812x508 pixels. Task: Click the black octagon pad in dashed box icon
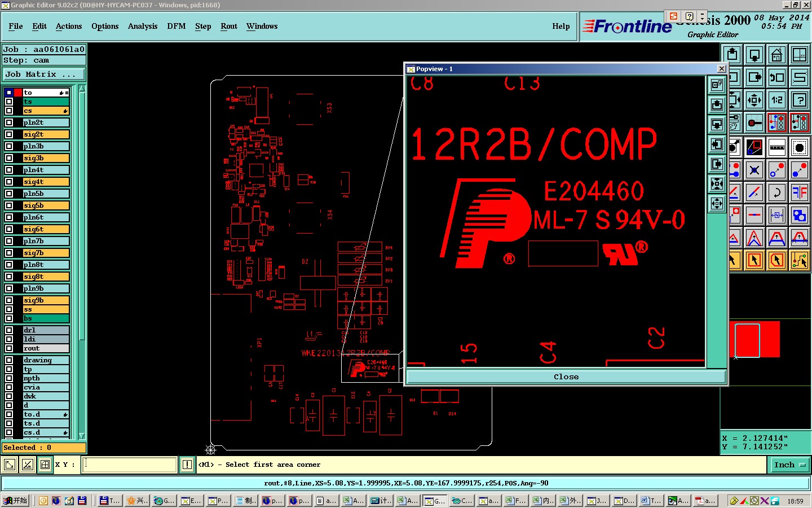click(x=800, y=147)
